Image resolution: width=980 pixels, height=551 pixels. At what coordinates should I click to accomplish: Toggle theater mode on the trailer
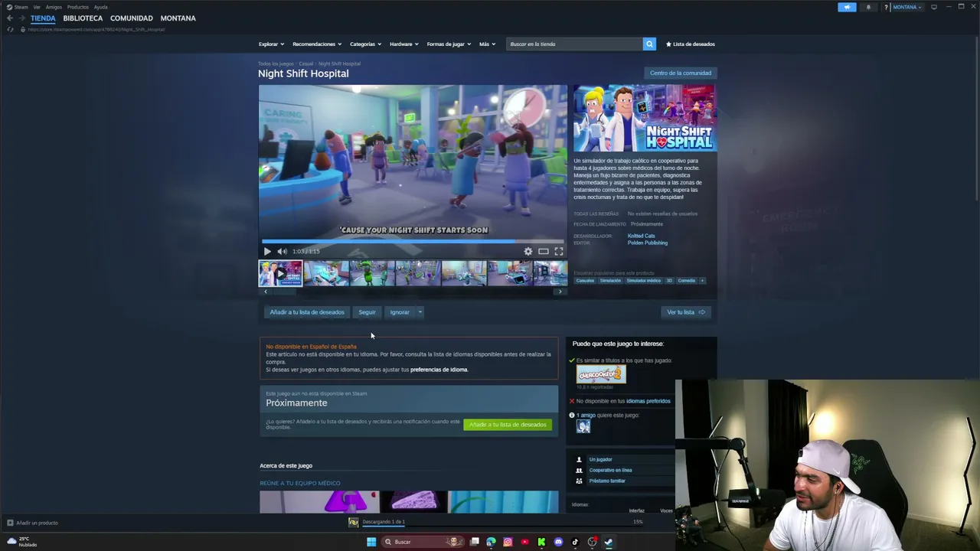coord(543,251)
